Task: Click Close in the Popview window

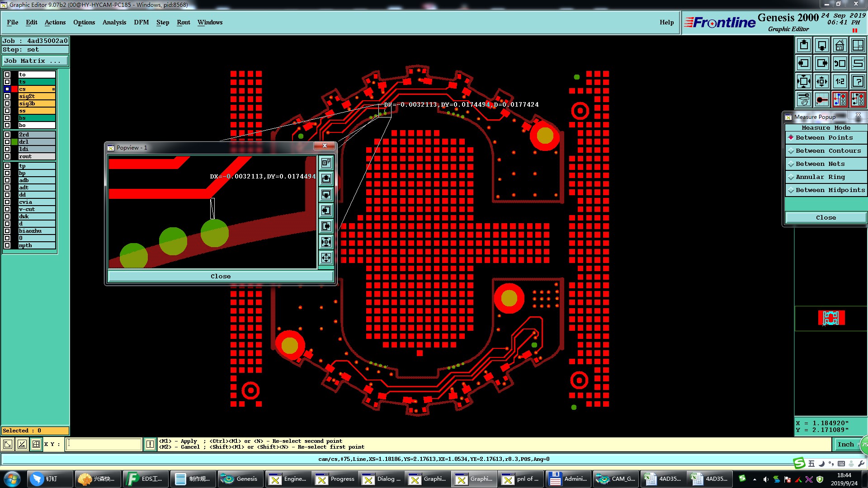Action: click(220, 277)
